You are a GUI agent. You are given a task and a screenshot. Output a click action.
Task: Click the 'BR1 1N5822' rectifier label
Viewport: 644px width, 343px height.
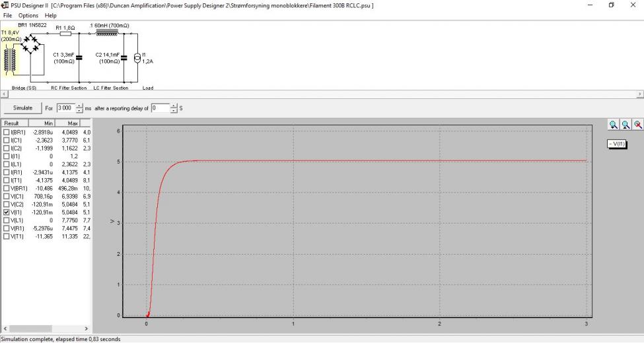[x=32, y=25]
